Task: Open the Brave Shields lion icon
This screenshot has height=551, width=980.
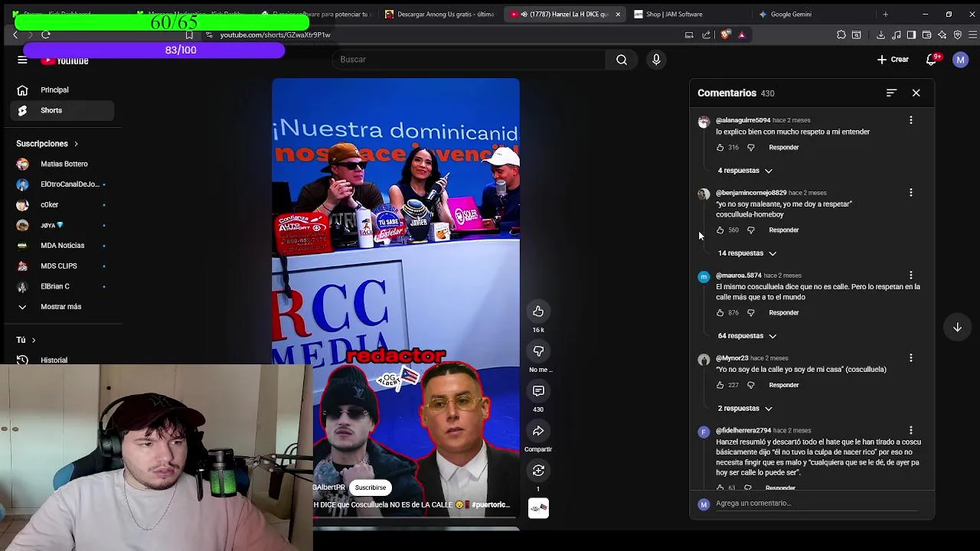Action: click(x=726, y=35)
